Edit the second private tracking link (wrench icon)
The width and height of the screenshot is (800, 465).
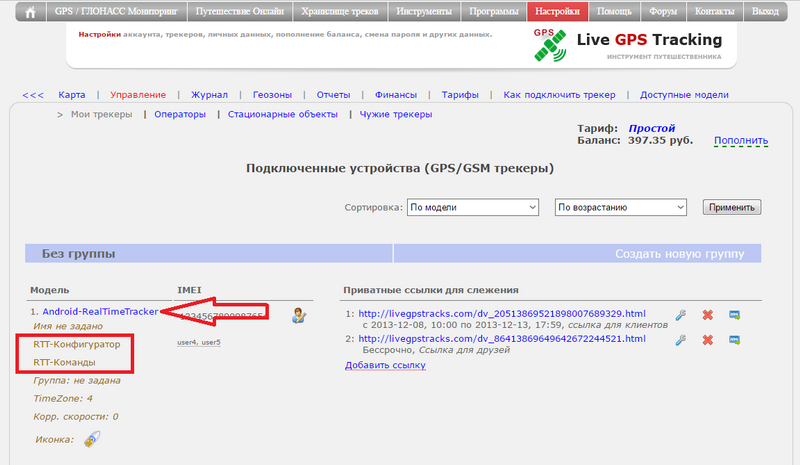pos(681,340)
